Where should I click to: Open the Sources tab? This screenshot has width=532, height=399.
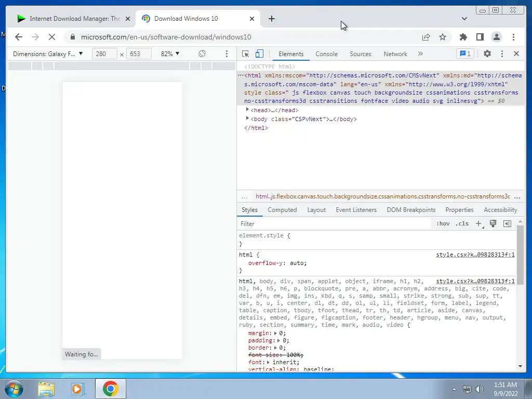pyautogui.click(x=361, y=54)
